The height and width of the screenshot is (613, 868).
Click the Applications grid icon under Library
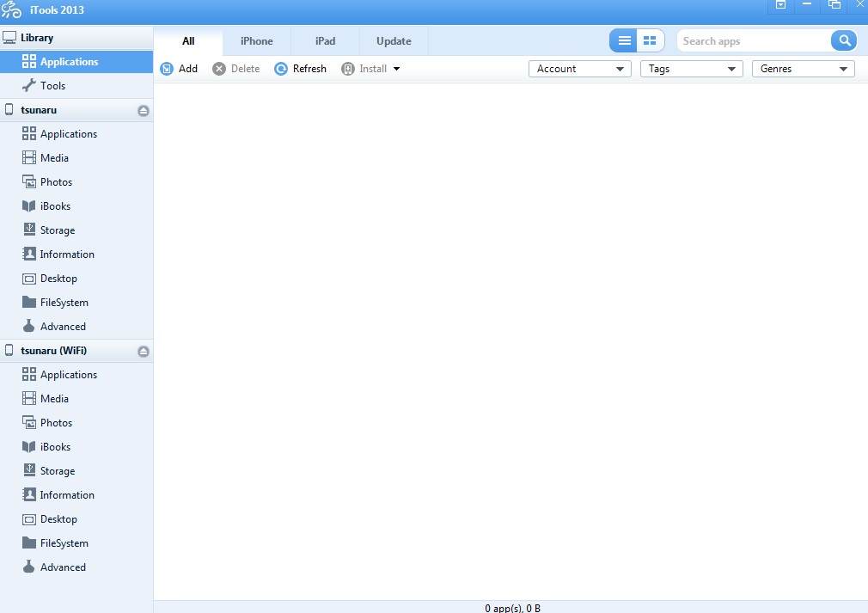pyautogui.click(x=28, y=61)
